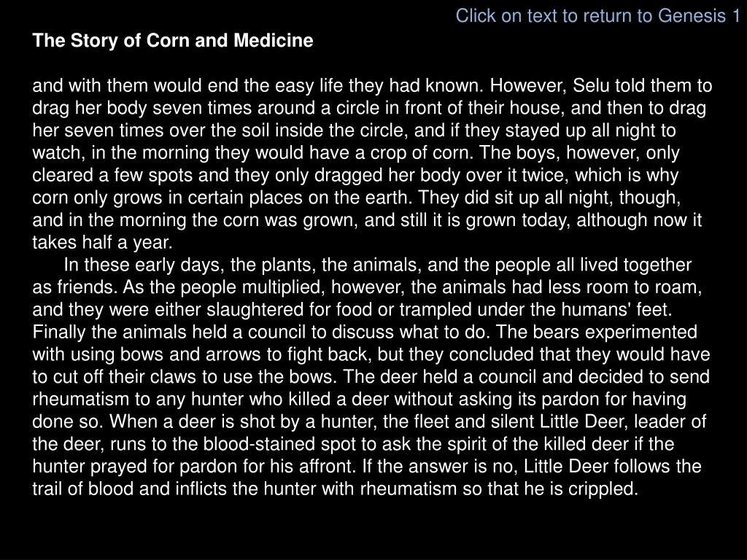Click the sentence ending 'takes half a year.'

[x=102, y=243]
